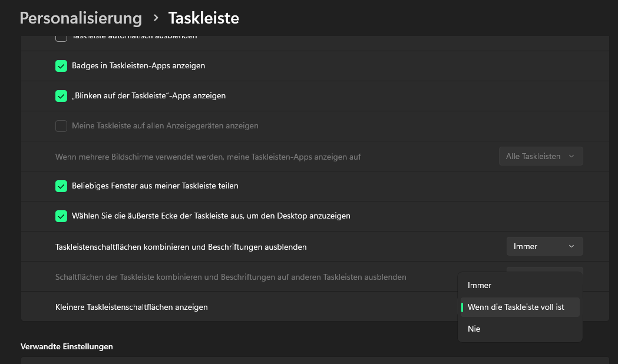The height and width of the screenshot is (364, 618).
Task: Open the Alle Taskleisten dropdown
Action: pos(540,157)
